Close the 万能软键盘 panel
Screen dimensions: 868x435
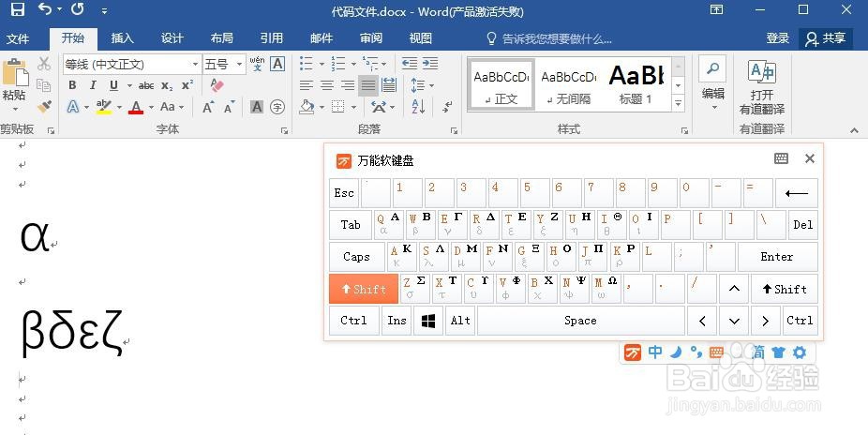pos(810,158)
